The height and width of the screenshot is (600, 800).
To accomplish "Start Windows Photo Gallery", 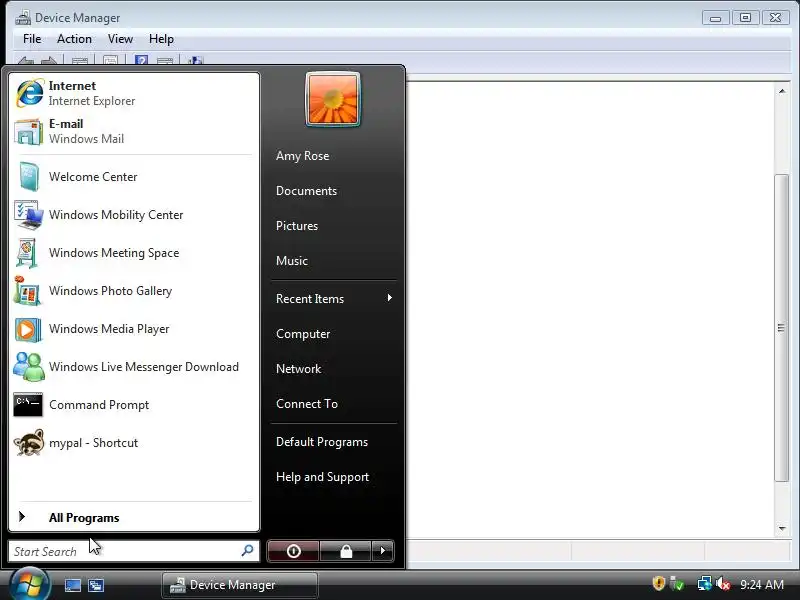I will [134, 291].
